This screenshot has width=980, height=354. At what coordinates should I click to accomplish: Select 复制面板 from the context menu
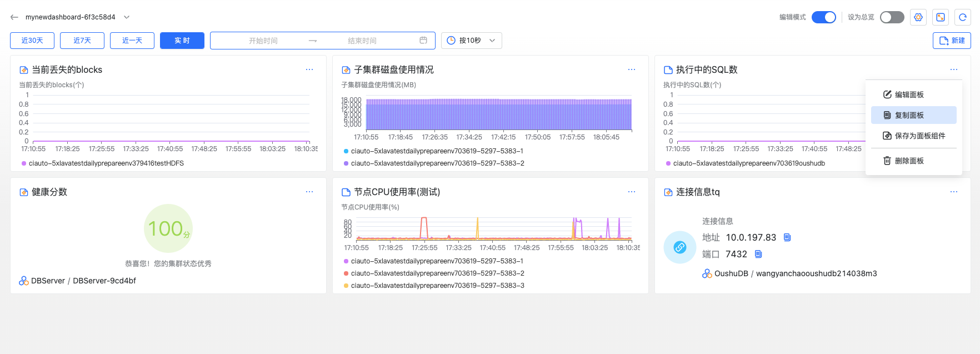[x=909, y=115]
